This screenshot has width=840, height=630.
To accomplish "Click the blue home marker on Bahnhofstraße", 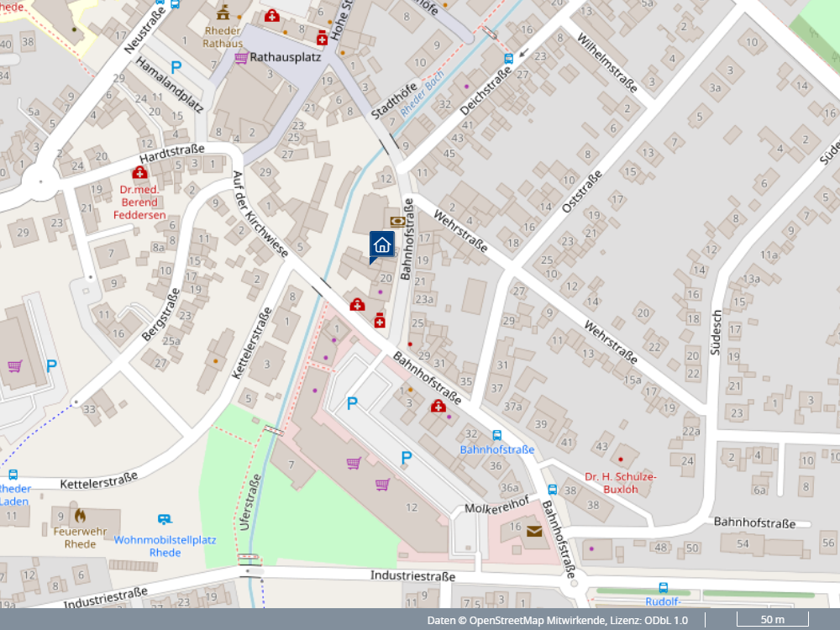I will (x=381, y=245).
